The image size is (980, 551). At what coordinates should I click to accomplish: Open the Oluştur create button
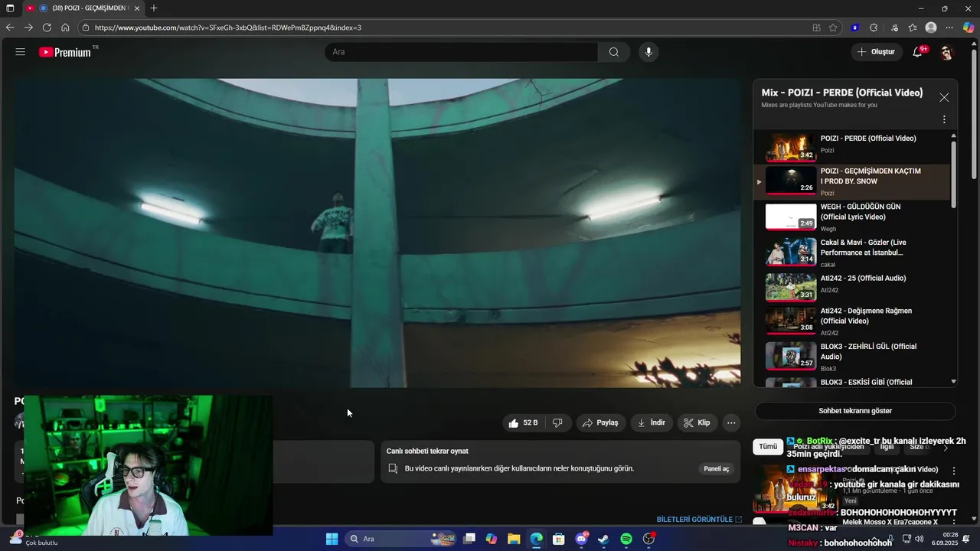point(876,52)
